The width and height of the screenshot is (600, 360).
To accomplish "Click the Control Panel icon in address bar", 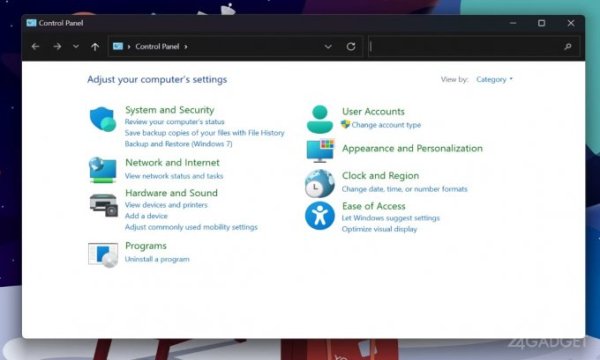I will click(x=118, y=46).
